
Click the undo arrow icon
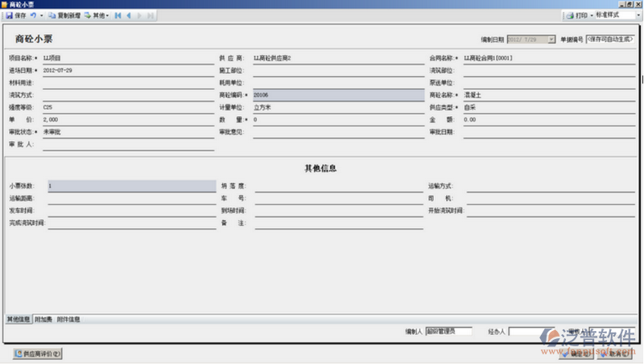tap(33, 15)
